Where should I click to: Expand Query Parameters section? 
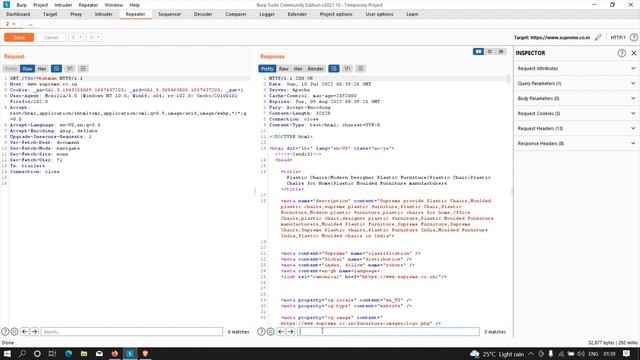pos(576,83)
